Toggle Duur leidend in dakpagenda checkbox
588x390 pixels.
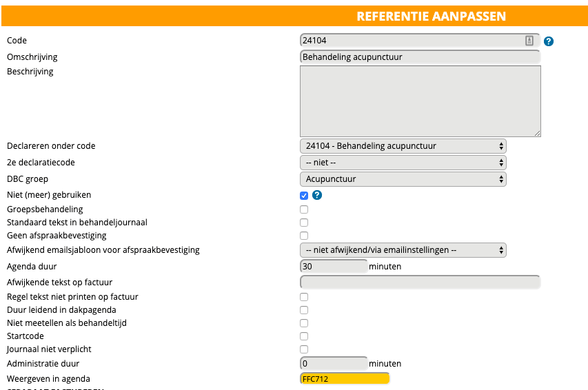coord(304,310)
